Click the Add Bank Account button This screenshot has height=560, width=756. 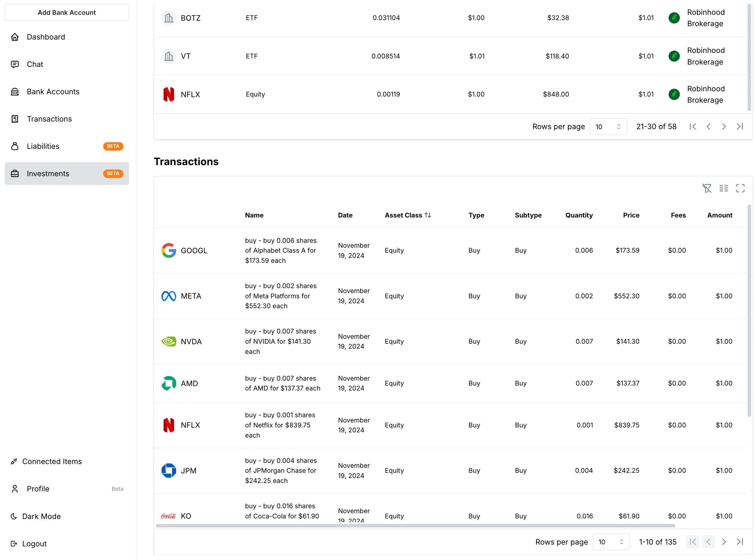point(67,13)
